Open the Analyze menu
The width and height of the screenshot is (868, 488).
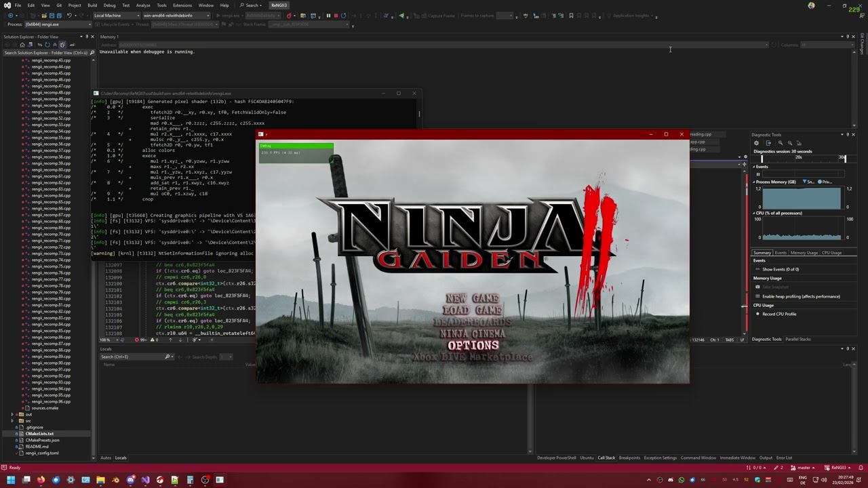pos(143,5)
